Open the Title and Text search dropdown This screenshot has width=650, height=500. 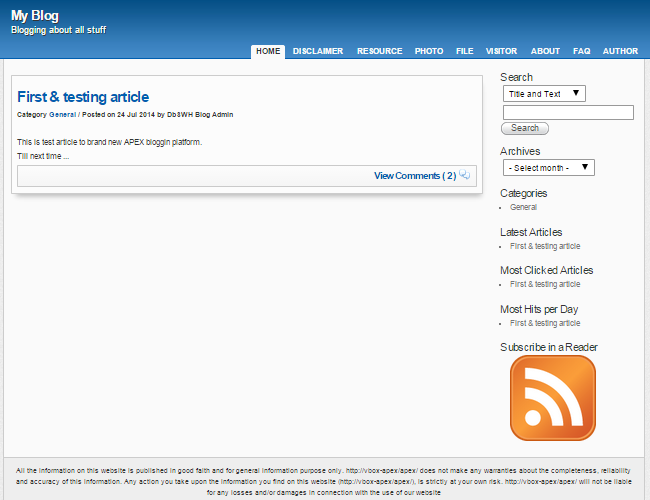(x=544, y=94)
